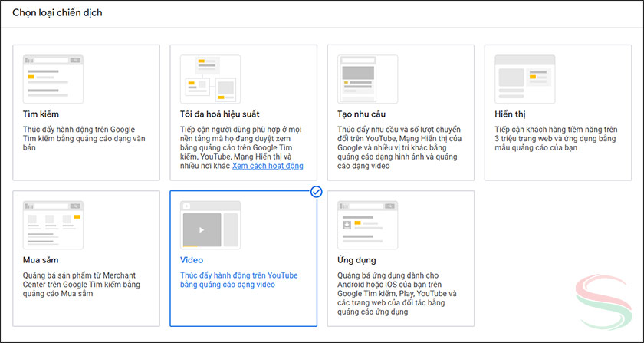Click the Tạo nhu cầu campaign illustration
This screenshot has width=644, height=343.
click(366, 78)
